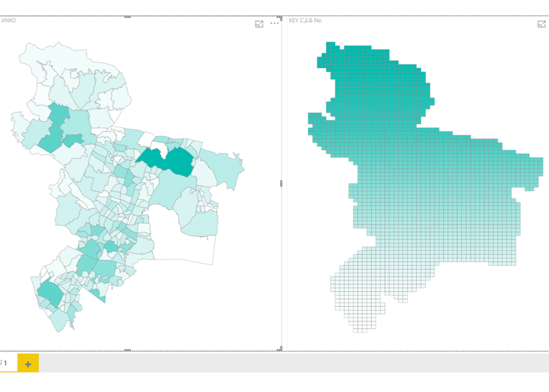The image size is (549, 392).
Task: Click the bottom-right corner handle of the JINKO visual
Action: (x=280, y=349)
